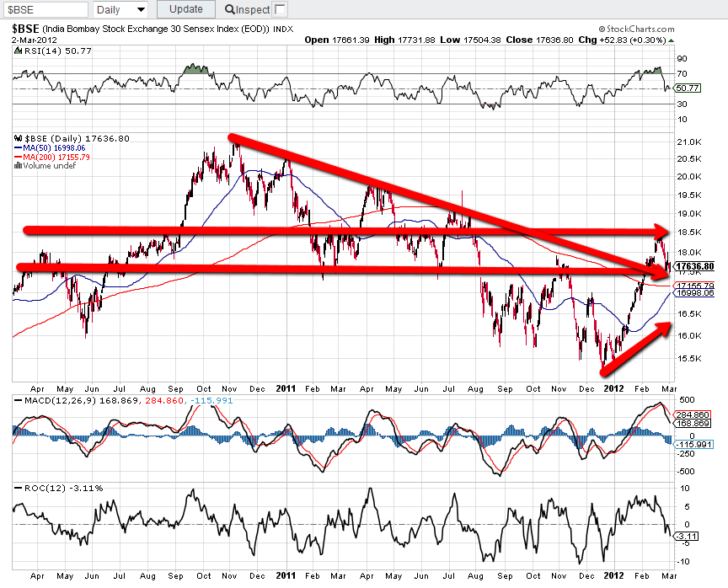Click the ROC value tag -3.11
Image resolution: width=728 pixels, height=588 pixels.
point(686,537)
